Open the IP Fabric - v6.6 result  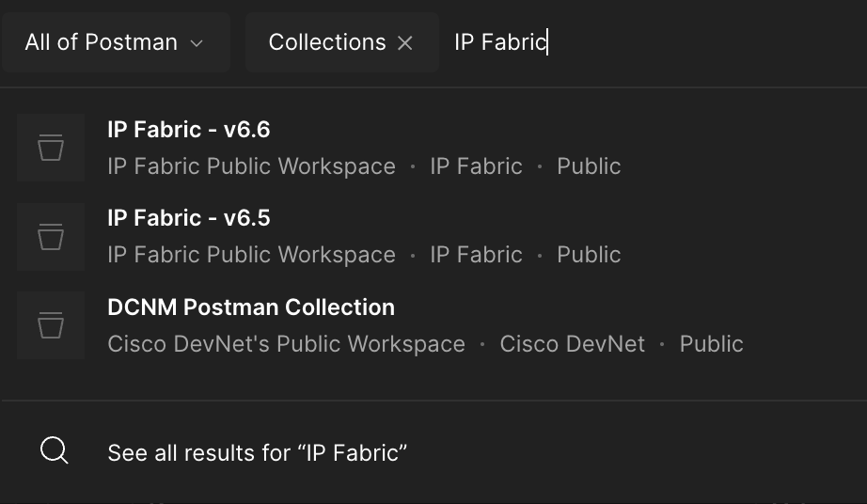[x=189, y=130]
